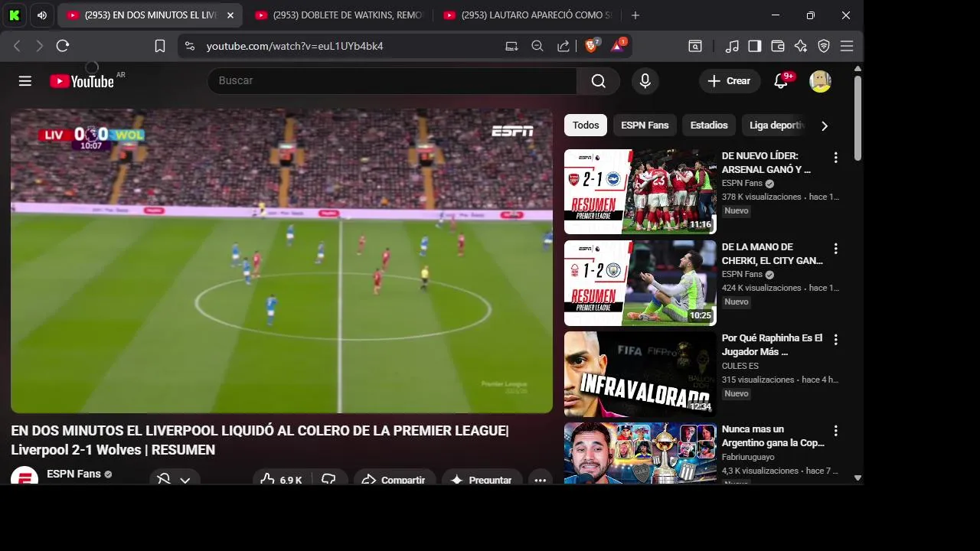
Task: Open the 1-2 City resumen thumbnail
Action: point(640,282)
